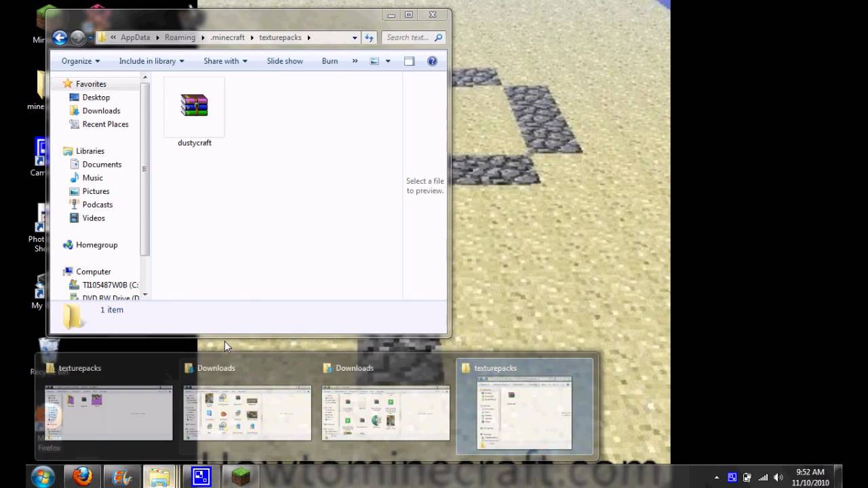Select texturepacks in the address path
This screenshot has width=868, height=488.
coord(280,38)
